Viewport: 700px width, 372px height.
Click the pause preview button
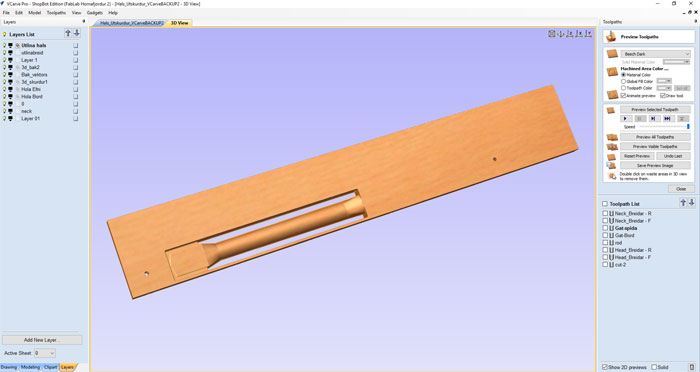(640, 118)
